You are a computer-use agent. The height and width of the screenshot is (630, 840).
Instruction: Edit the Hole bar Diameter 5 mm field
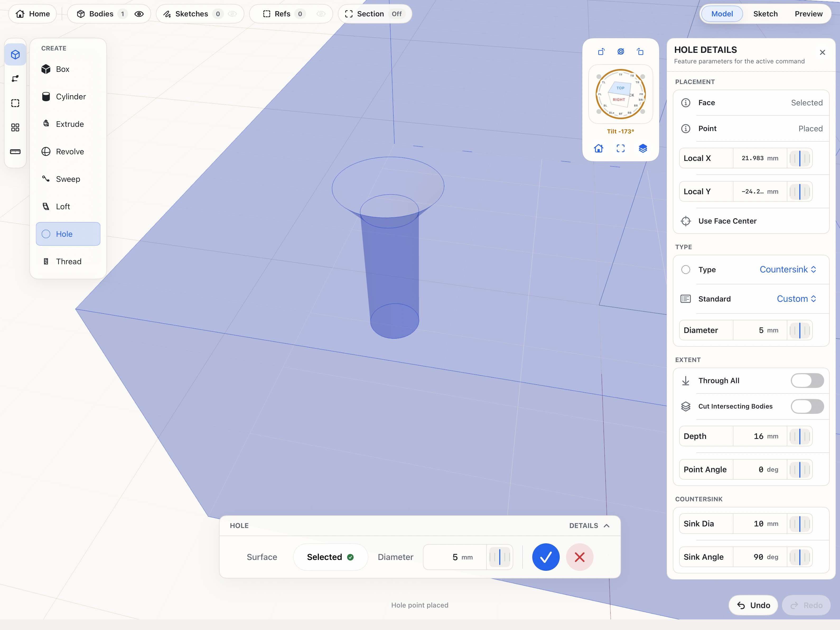point(455,557)
